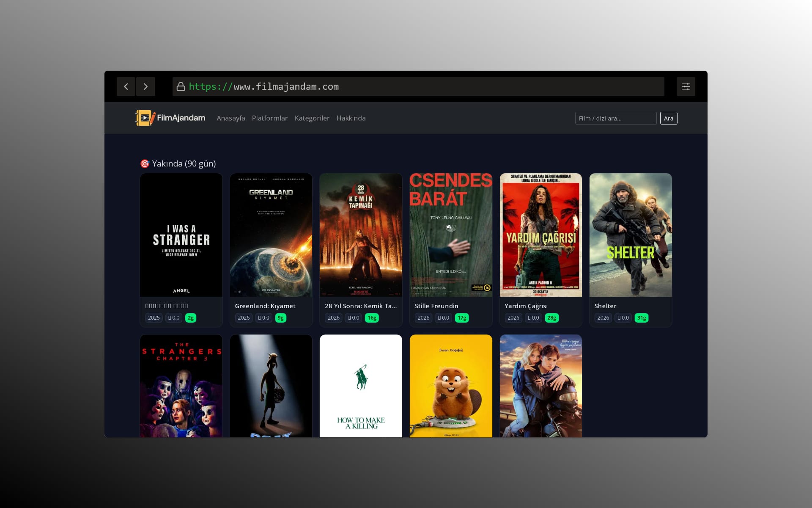The image size is (812, 508).
Task: Open the browser settings sliders icon
Action: 686,86
